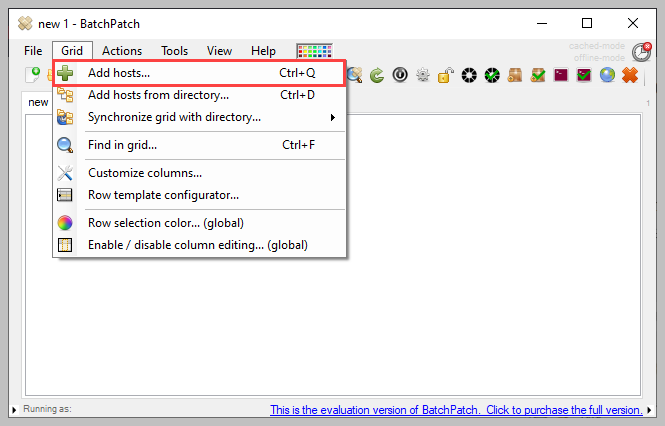Click the blue globe toolbar icon

[607, 75]
